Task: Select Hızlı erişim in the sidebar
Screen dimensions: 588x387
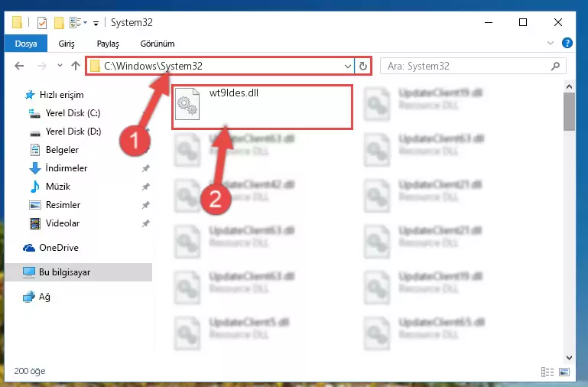Action: pos(54,95)
